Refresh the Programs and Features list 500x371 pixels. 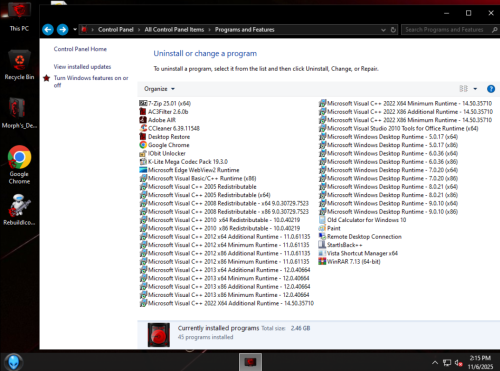pyautogui.click(x=393, y=30)
